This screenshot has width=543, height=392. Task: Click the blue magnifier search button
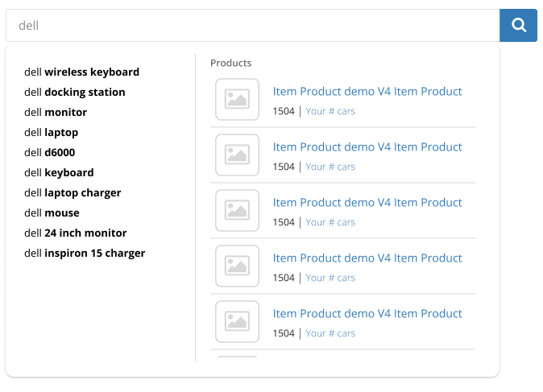(518, 25)
